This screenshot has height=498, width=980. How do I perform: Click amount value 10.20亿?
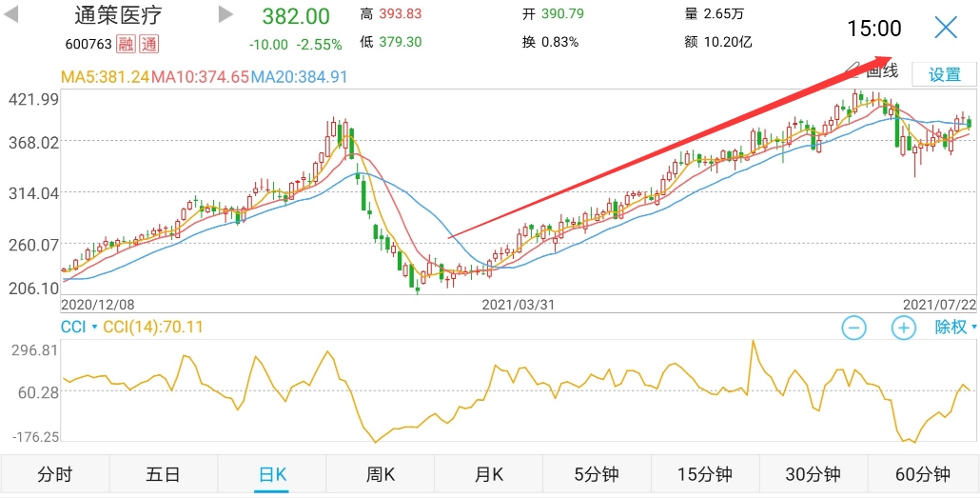point(728,42)
